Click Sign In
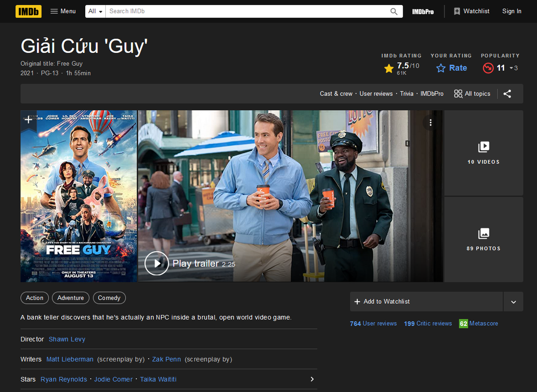537x392 pixels. coord(512,11)
